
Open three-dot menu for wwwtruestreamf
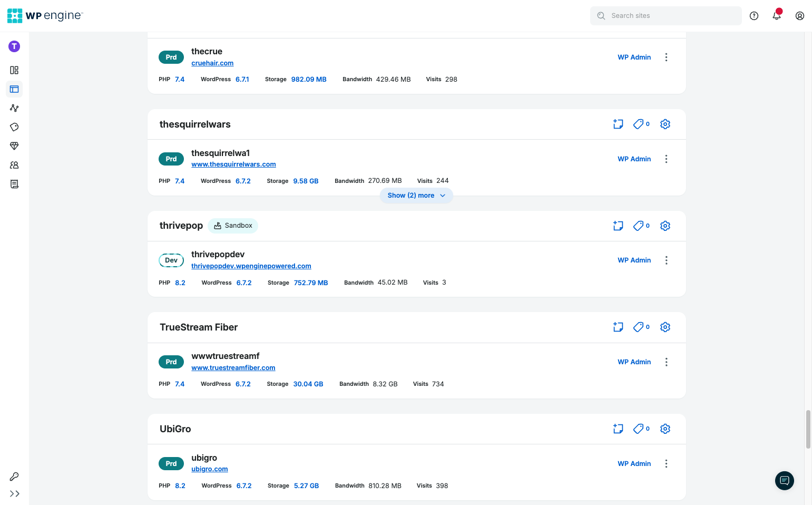[666, 362]
